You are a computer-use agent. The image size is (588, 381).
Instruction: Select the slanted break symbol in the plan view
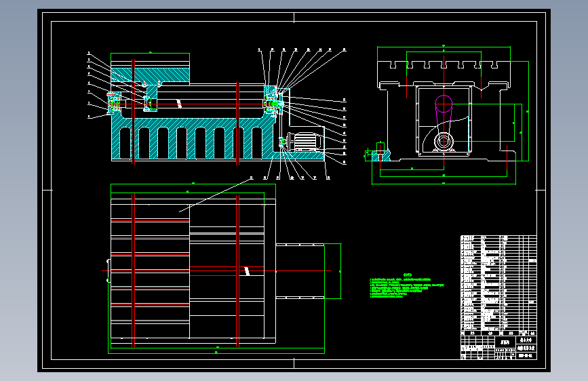point(247,270)
